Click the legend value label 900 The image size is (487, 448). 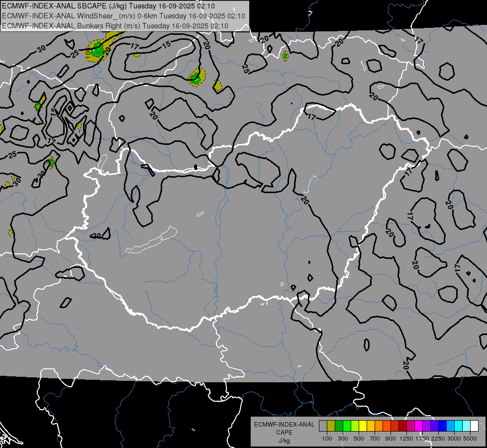click(390, 439)
